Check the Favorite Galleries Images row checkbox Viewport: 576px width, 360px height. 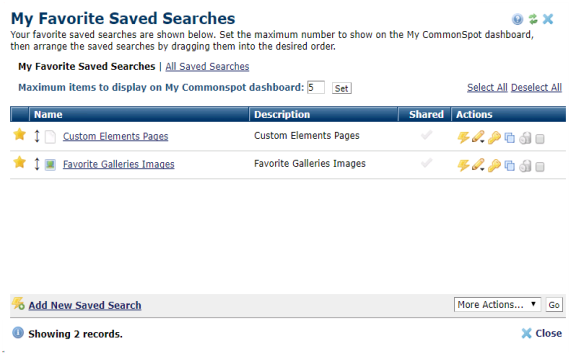tap(540, 167)
